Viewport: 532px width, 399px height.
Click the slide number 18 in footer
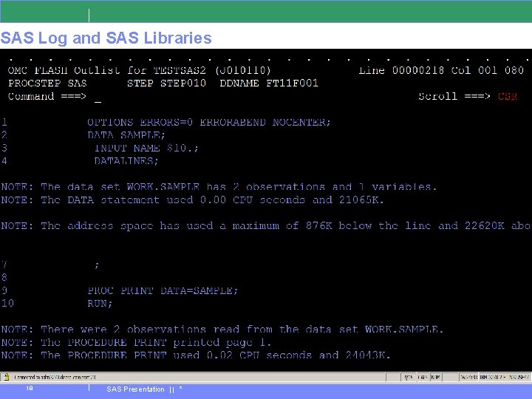30,388
